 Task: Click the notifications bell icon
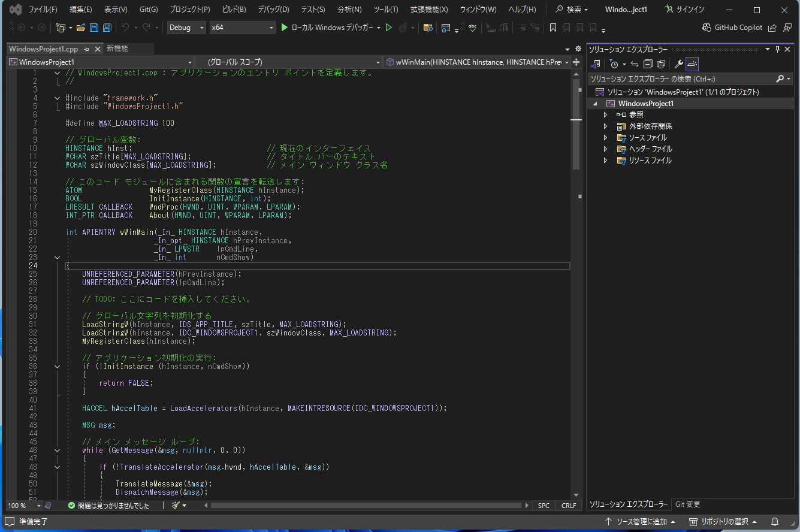tap(775, 522)
